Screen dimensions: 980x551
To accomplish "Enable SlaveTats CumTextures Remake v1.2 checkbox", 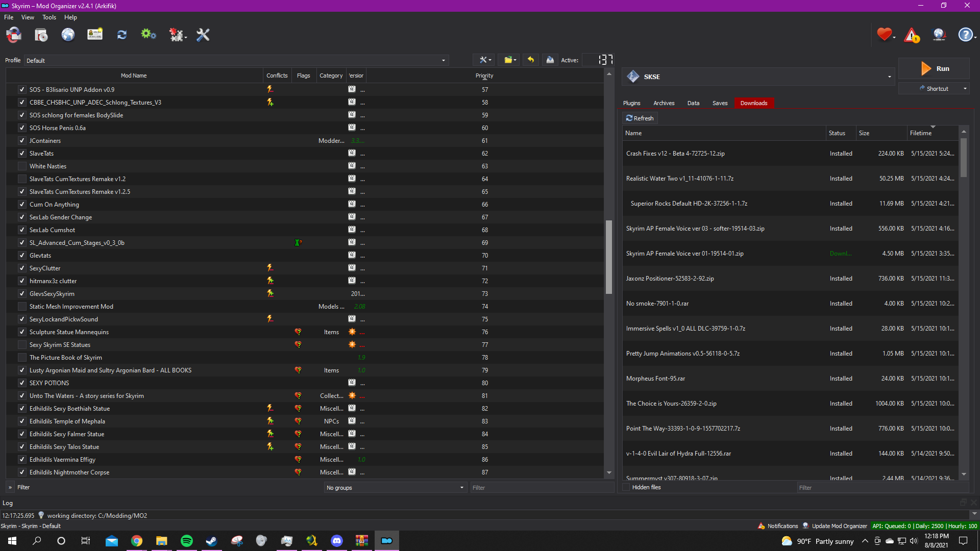I will tap(22, 179).
